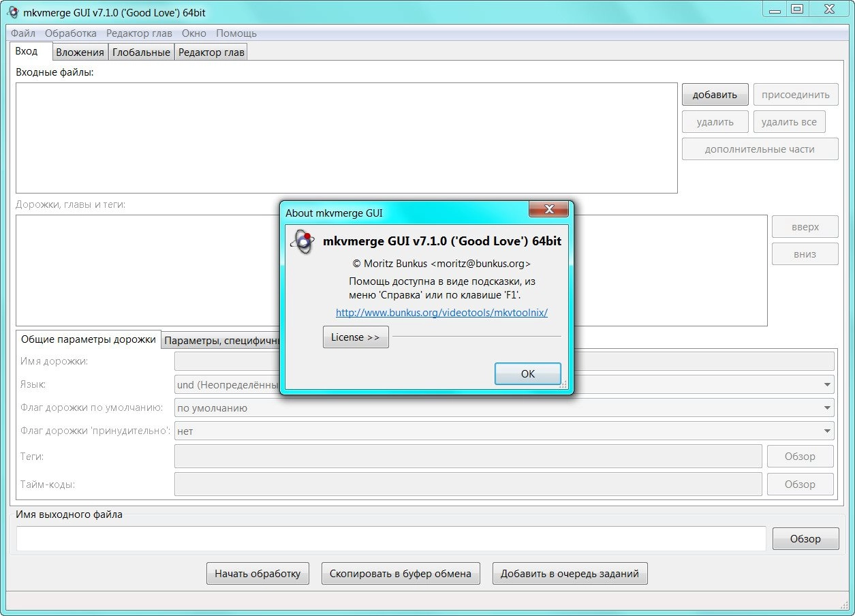Click the удалить все button

[x=789, y=122]
